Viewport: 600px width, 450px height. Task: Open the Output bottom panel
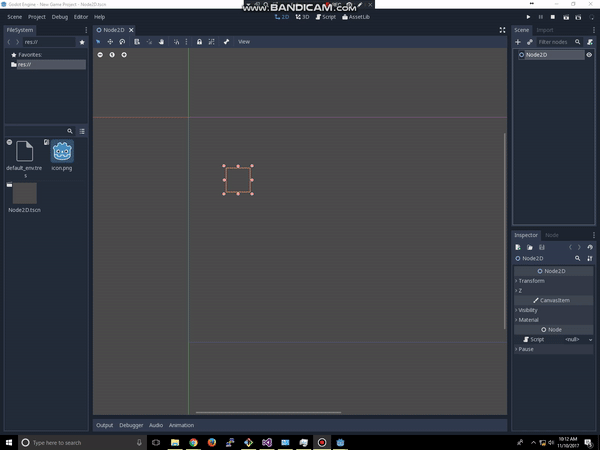pyautogui.click(x=104, y=425)
